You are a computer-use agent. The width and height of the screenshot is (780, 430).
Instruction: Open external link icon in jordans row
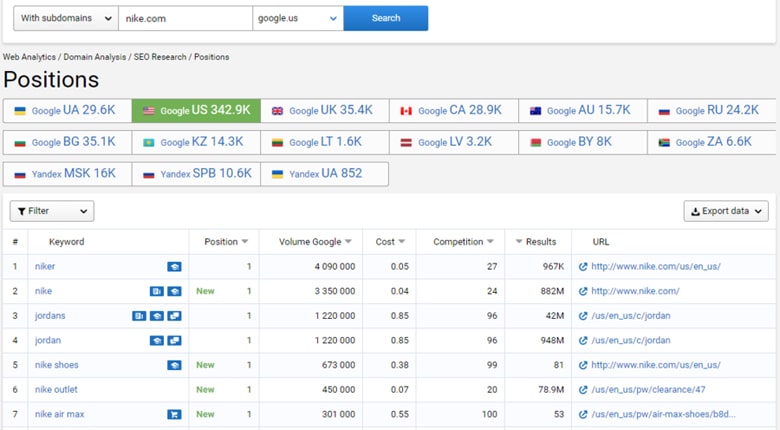point(583,316)
